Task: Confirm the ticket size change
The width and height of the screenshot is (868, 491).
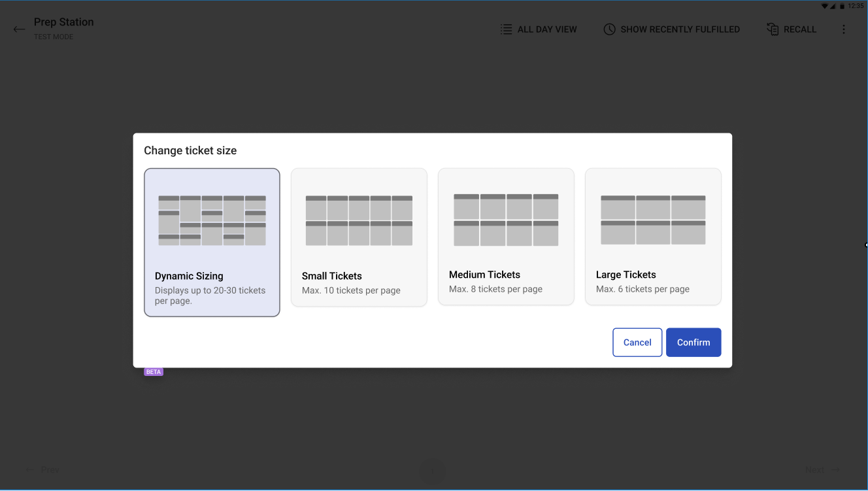Action: [x=693, y=342]
